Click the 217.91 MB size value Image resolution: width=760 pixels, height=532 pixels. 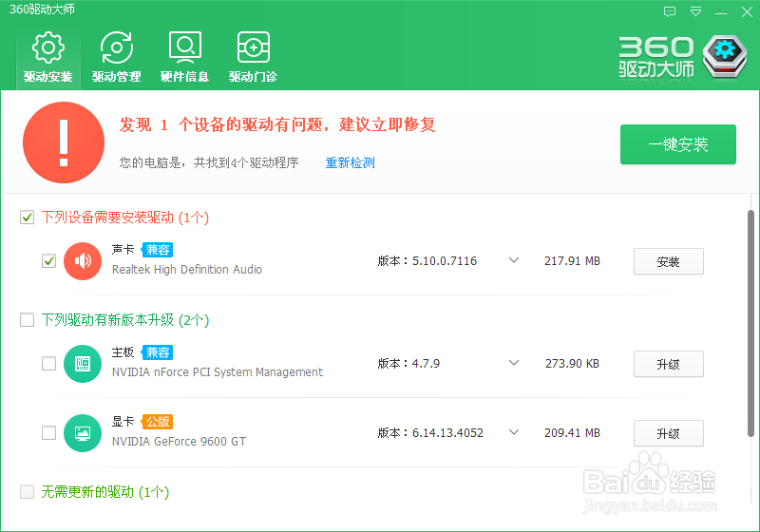coord(572,261)
